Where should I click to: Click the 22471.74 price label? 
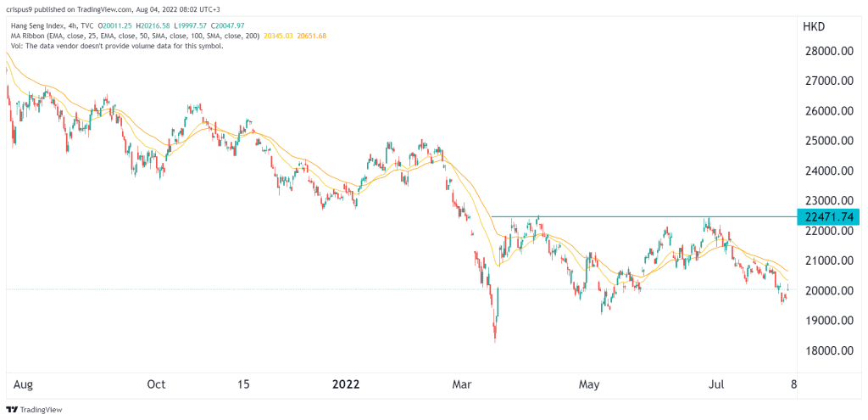(x=827, y=216)
